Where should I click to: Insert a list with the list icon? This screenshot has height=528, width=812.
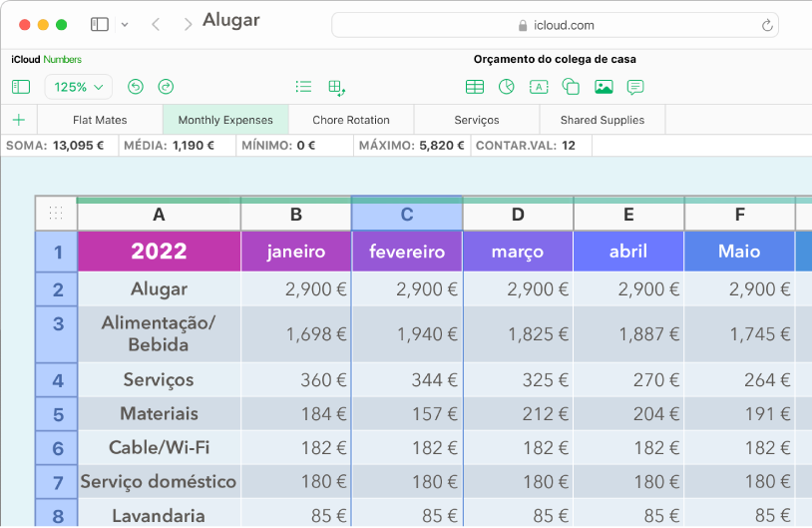tap(303, 87)
